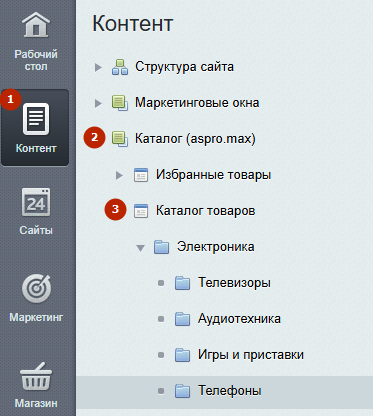Switch to Сайты sidebar label

click(36, 230)
